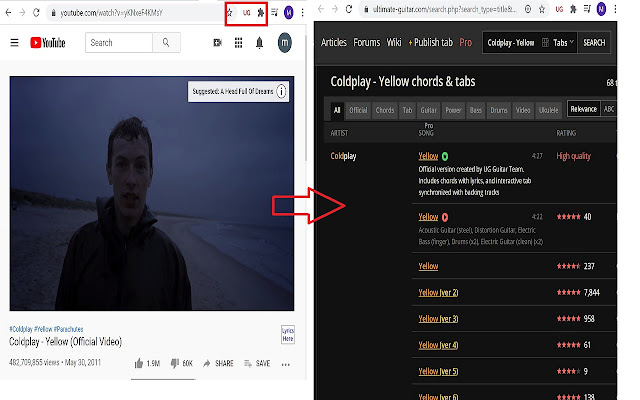Viewport: 640px width, 400px height.
Task: Open Chrome menu in Ultimate Guitar window
Action: [x=615, y=9]
